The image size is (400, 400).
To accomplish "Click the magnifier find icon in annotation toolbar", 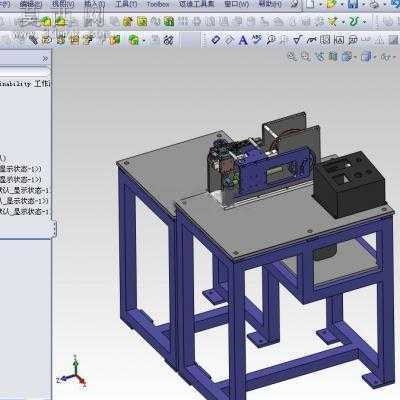I will 271,40.
